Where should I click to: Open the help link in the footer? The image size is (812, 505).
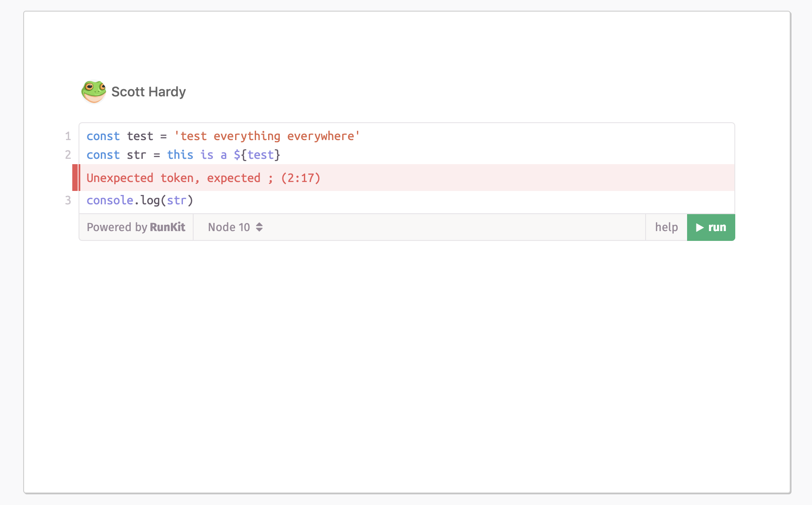tap(666, 227)
